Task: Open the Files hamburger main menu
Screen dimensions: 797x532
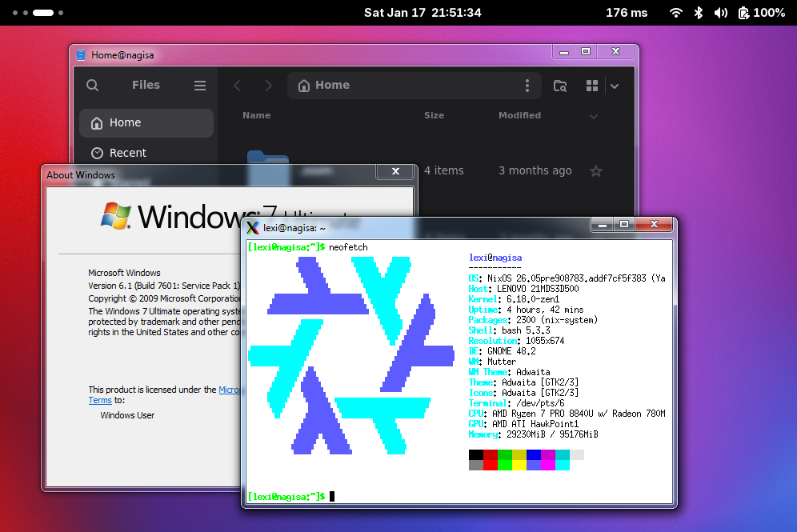Action: click(x=200, y=86)
